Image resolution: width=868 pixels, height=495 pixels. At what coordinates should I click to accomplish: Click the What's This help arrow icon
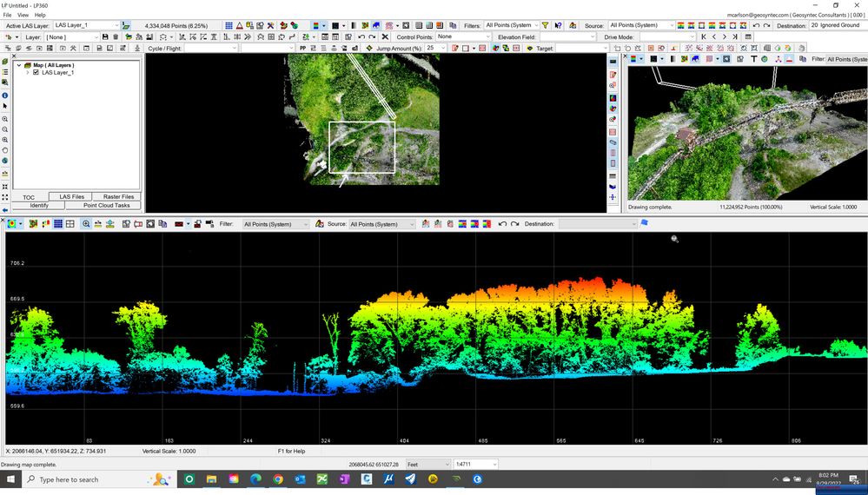[x=558, y=25]
